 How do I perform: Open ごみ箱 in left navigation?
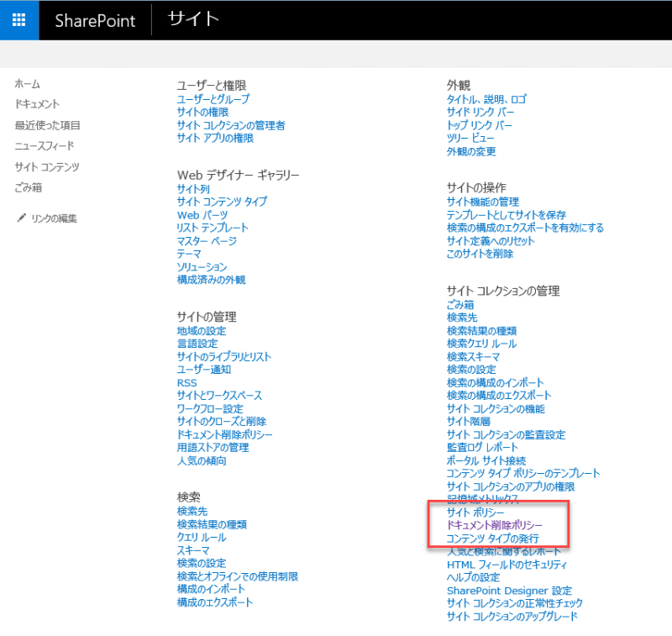pos(29,187)
